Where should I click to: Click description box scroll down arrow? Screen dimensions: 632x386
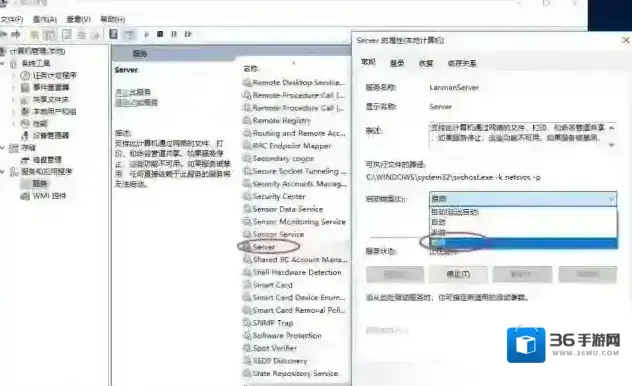click(611, 144)
